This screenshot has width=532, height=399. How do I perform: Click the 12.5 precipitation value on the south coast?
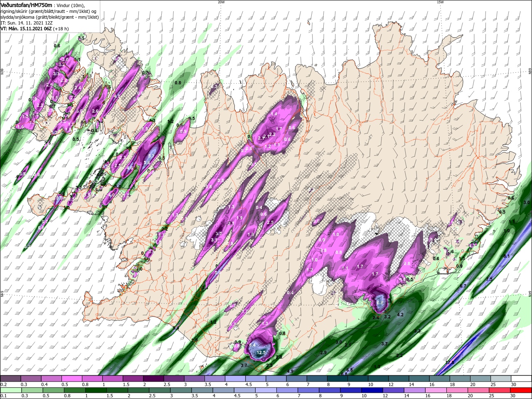[x=261, y=352]
